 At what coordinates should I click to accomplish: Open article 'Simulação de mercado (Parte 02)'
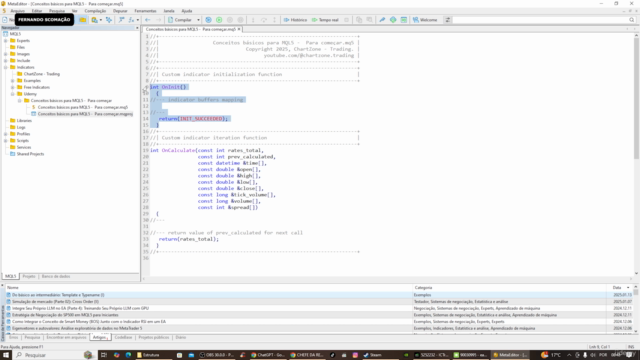55,302
